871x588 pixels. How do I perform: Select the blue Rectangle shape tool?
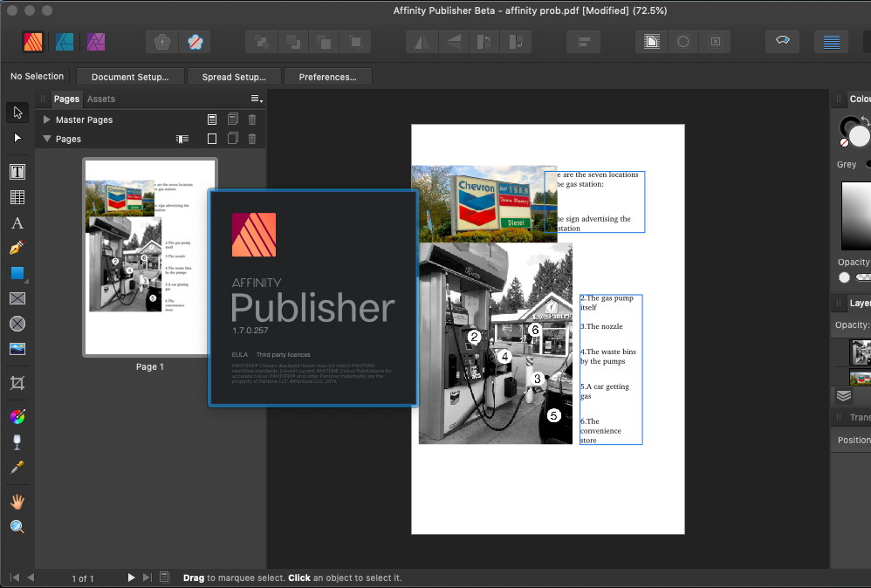tap(17, 273)
